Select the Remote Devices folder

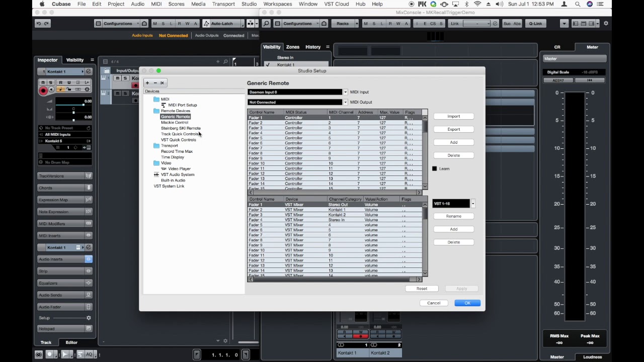pyautogui.click(x=176, y=111)
